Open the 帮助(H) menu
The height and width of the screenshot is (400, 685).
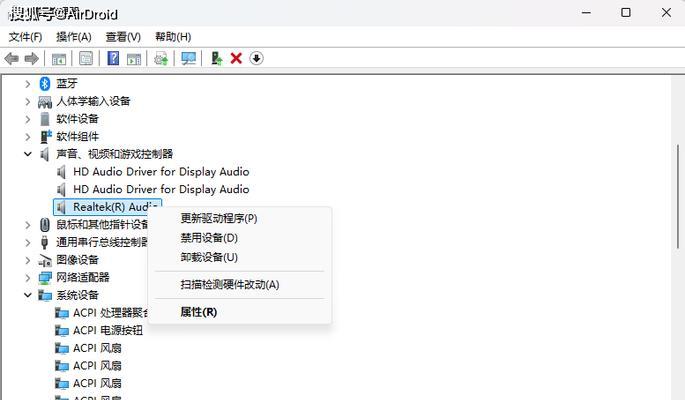(173, 37)
